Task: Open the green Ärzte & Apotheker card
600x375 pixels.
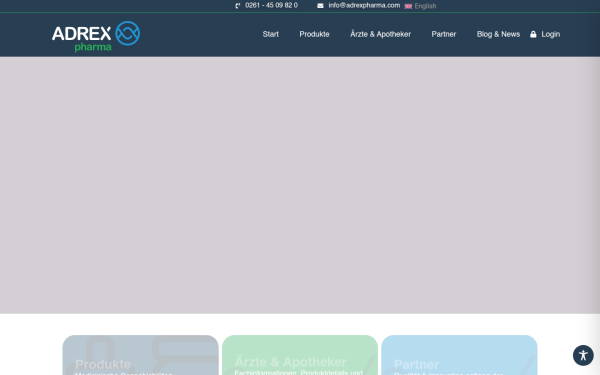Action: point(300,355)
